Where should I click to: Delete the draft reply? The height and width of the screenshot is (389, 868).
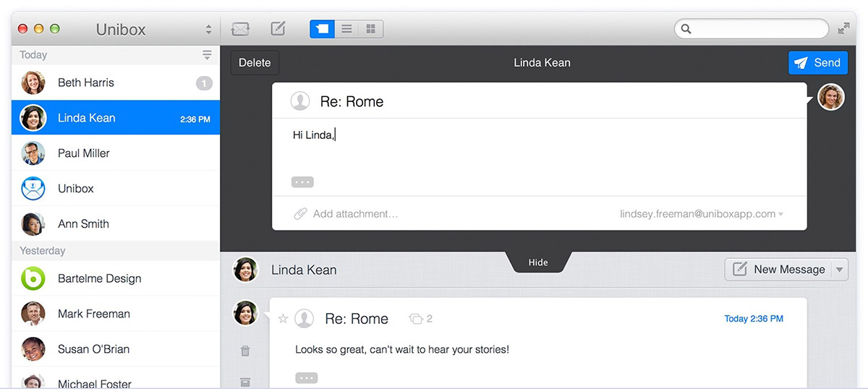(255, 63)
